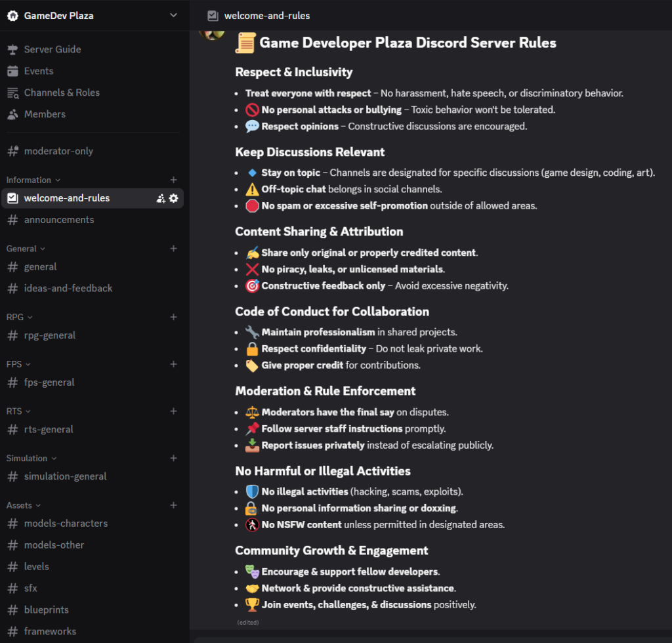Add a channel to FPS category

coord(173,364)
